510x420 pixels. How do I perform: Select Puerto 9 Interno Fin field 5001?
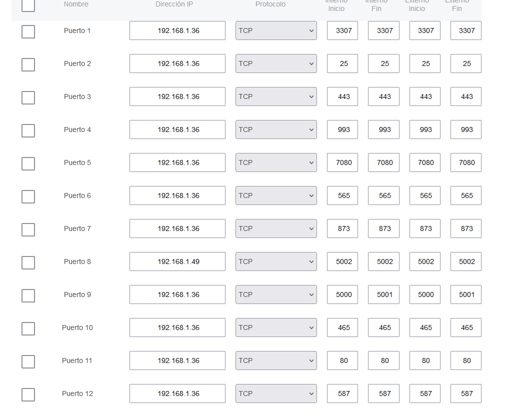(384, 294)
